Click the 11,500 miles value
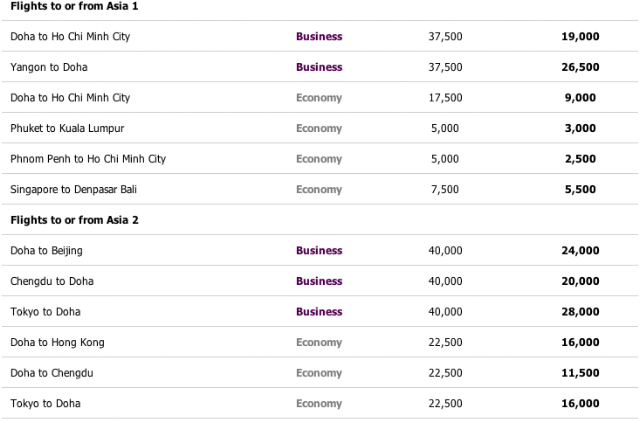 coord(579,373)
